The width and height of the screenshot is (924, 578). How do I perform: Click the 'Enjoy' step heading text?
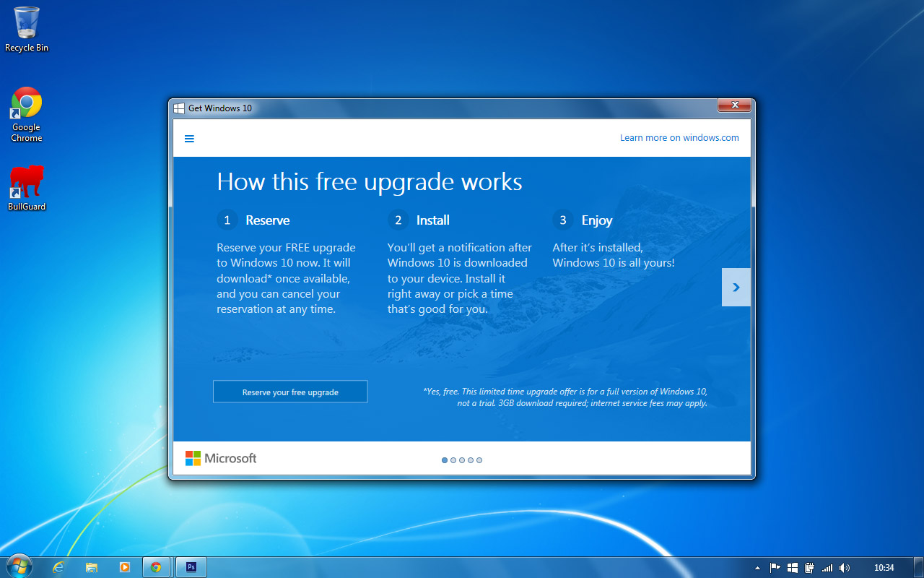(x=597, y=221)
